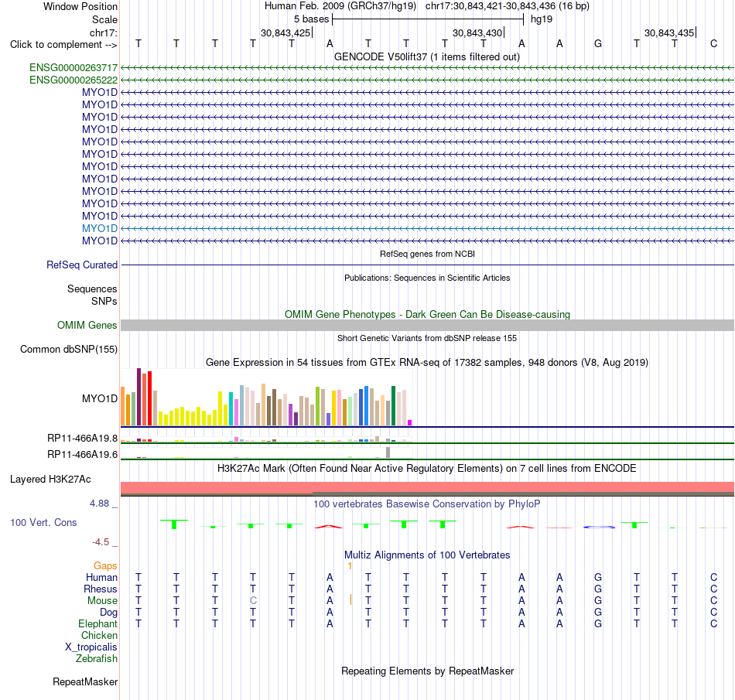Image resolution: width=735 pixels, height=700 pixels.
Task: Click the orange '1' gap marker
Action: (x=350, y=566)
